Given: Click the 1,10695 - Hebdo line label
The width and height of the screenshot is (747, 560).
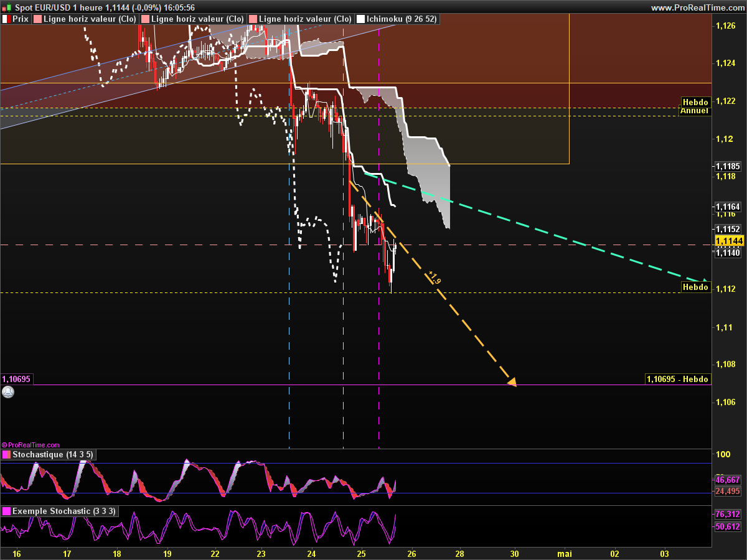Looking at the screenshot, I should coord(677,379).
